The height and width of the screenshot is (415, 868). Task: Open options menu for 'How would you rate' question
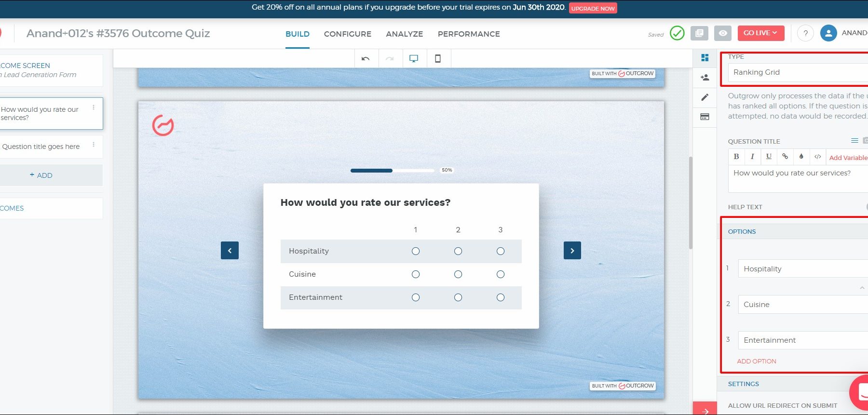(94, 108)
